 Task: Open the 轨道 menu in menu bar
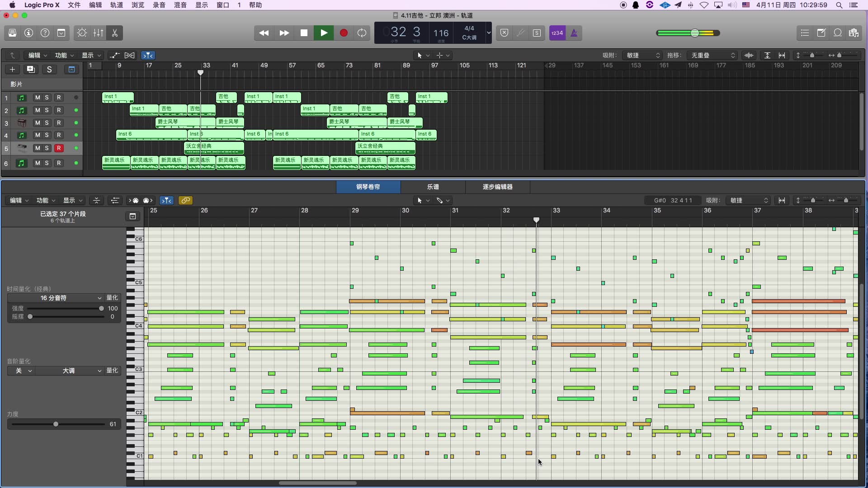pos(117,5)
